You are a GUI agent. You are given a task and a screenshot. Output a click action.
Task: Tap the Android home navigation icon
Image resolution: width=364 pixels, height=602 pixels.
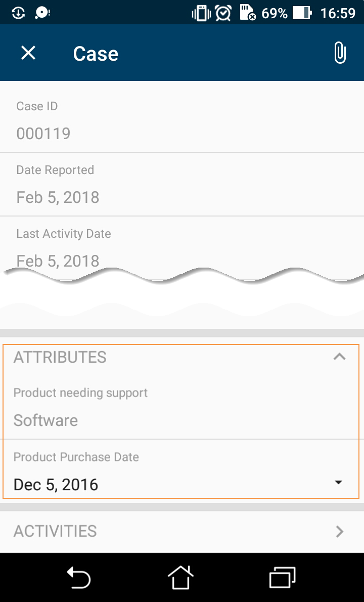(181, 577)
